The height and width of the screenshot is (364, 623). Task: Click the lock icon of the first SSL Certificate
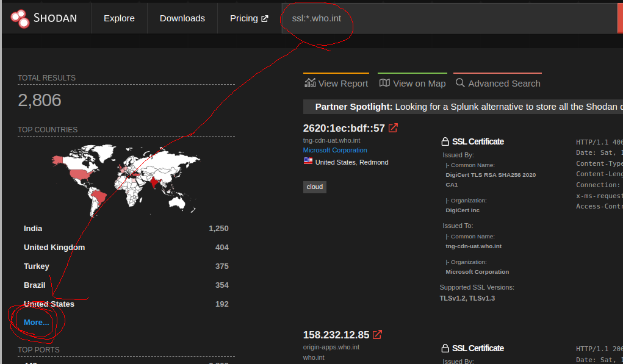click(x=445, y=141)
